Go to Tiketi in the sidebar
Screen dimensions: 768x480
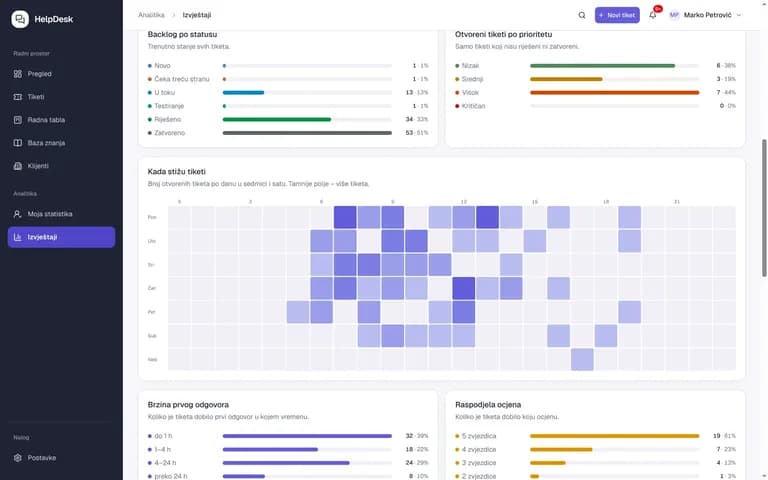(x=61, y=97)
